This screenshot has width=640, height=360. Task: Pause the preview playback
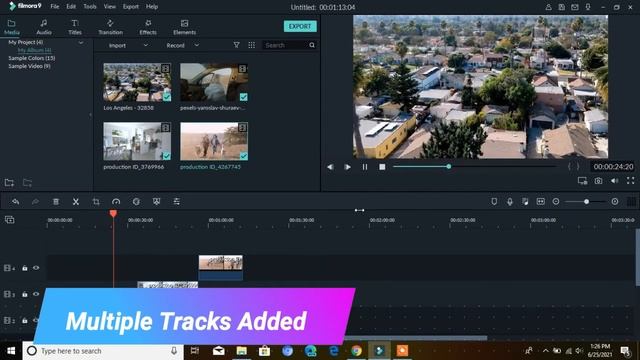coord(364,167)
